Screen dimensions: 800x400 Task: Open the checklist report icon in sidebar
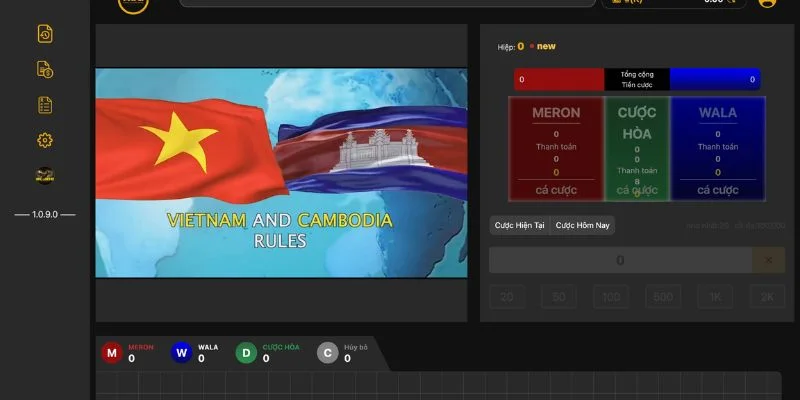pos(45,105)
